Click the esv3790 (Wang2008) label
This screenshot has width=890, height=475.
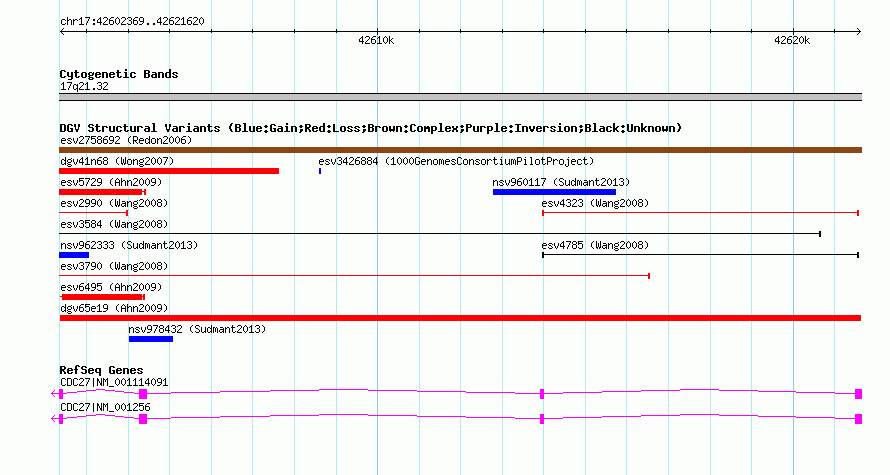(114, 266)
